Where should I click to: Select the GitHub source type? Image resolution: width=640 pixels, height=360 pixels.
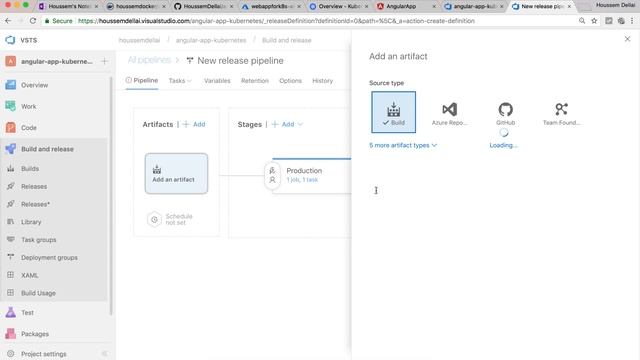(x=505, y=113)
